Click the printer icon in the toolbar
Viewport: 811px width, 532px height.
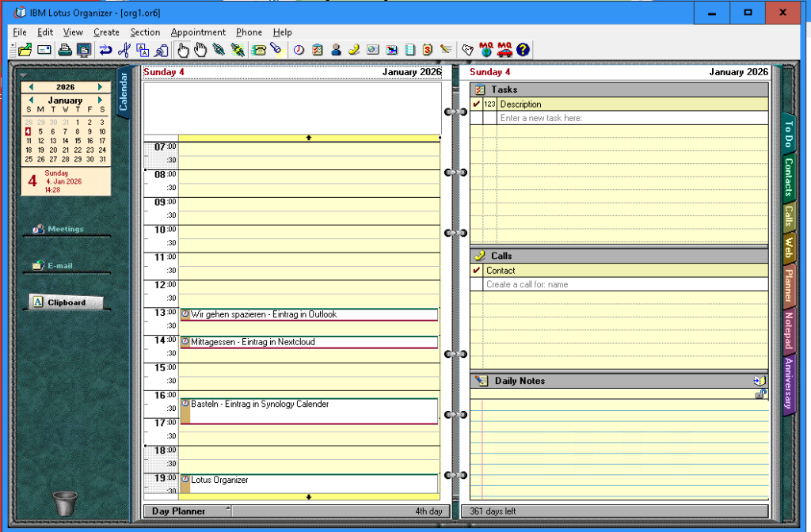(65, 50)
